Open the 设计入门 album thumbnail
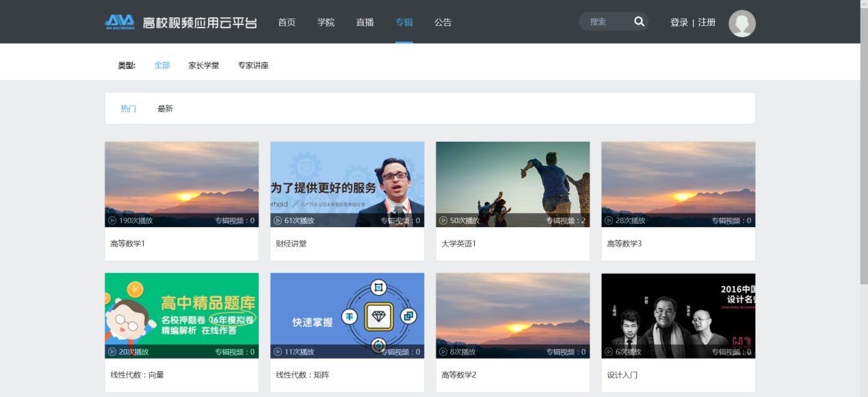Image resolution: width=868 pixels, height=397 pixels. click(x=679, y=316)
